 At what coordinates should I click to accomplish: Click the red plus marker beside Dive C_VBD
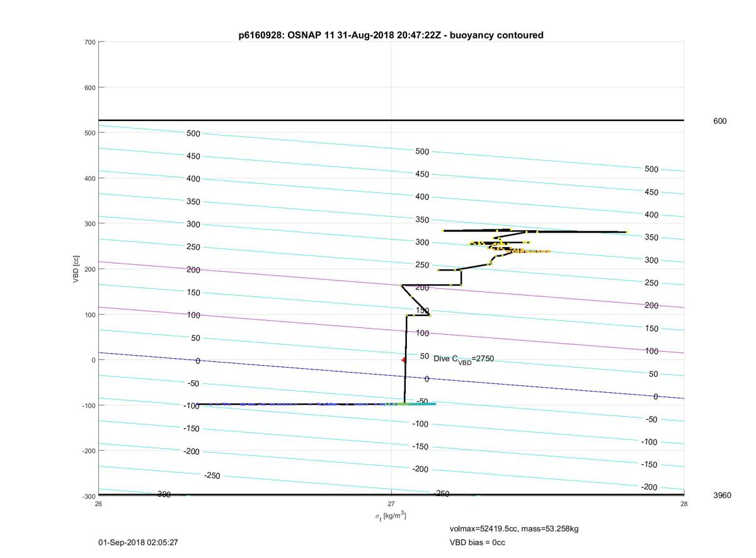(404, 360)
